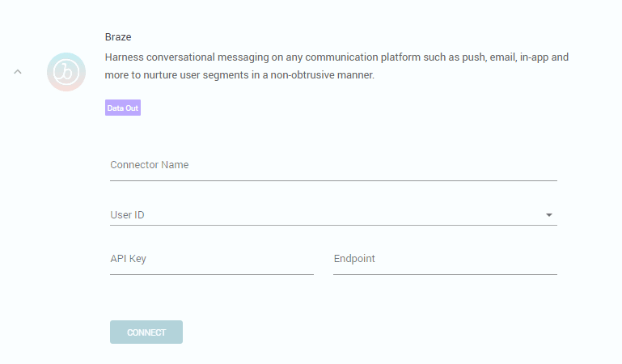
Task: Click the description's second line about user segments
Action: click(x=239, y=75)
